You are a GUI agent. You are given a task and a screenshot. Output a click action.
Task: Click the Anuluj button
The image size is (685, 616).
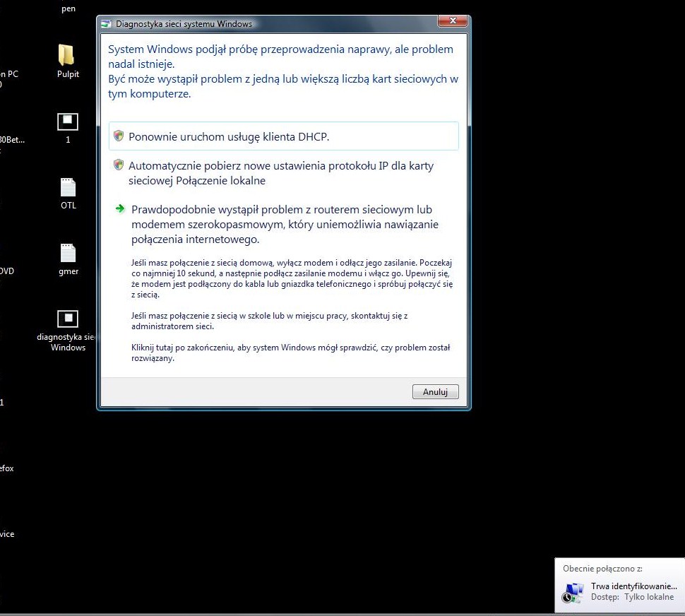(x=435, y=391)
